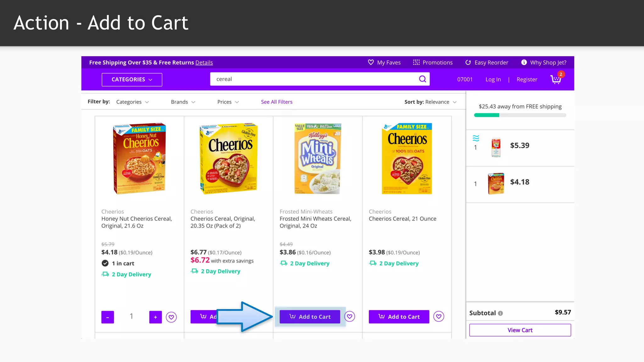Open Cheerios Family Size 21 Ounce image
The width and height of the screenshot is (644, 362).
tap(407, 158)
